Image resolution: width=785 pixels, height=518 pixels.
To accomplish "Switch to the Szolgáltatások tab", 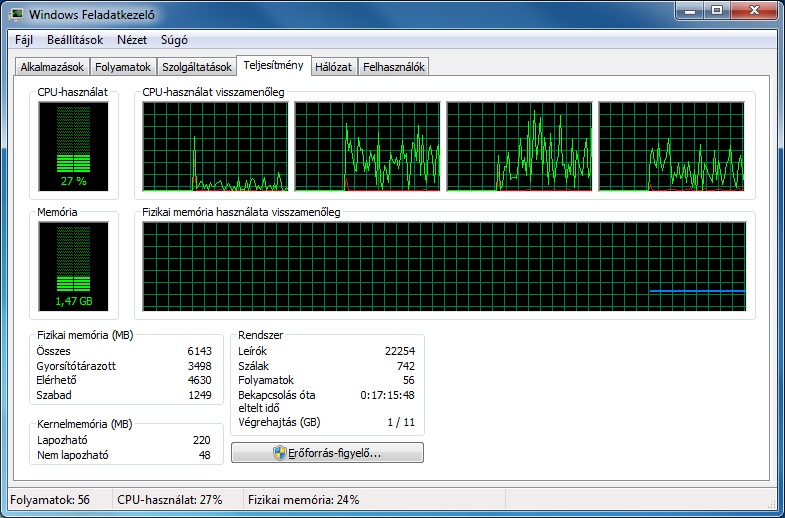I will [197, 67].
